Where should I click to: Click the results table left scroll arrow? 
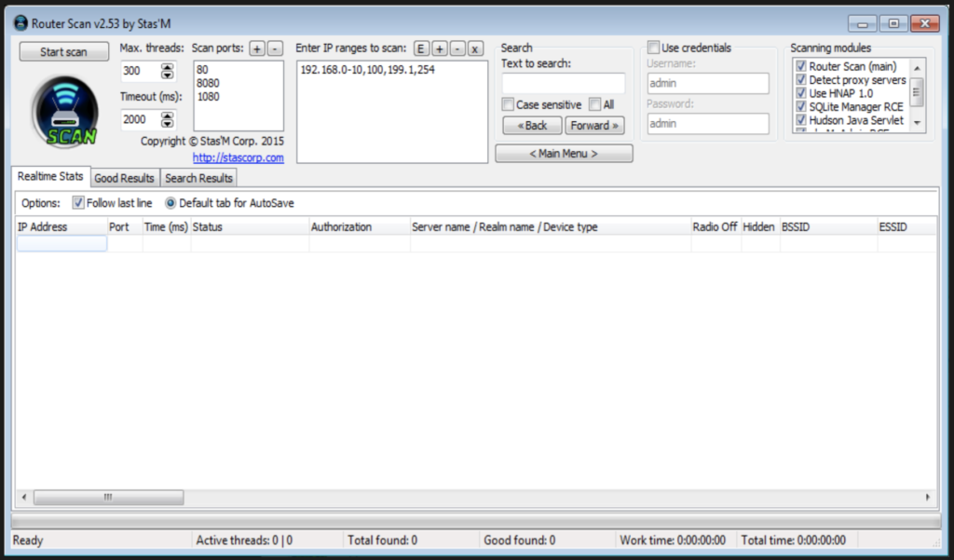point(23,498)
